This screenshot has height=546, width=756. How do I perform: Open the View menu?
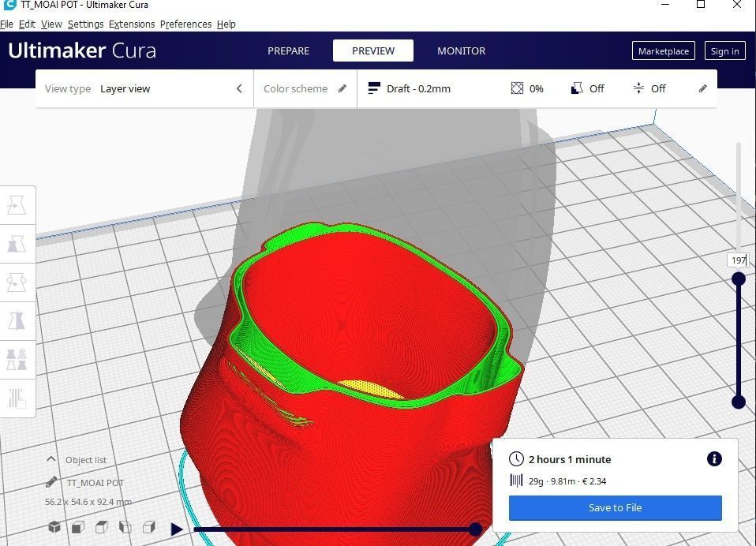point(51,24)
